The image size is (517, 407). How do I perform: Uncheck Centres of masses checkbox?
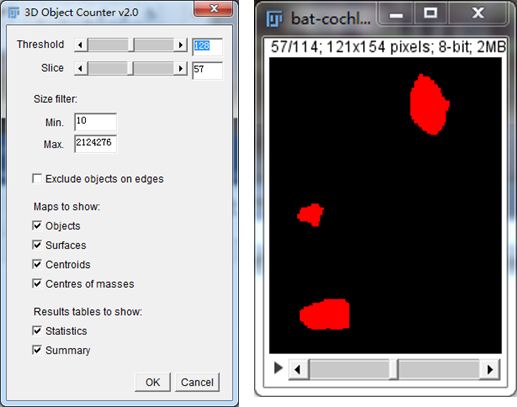click(37, 284)
